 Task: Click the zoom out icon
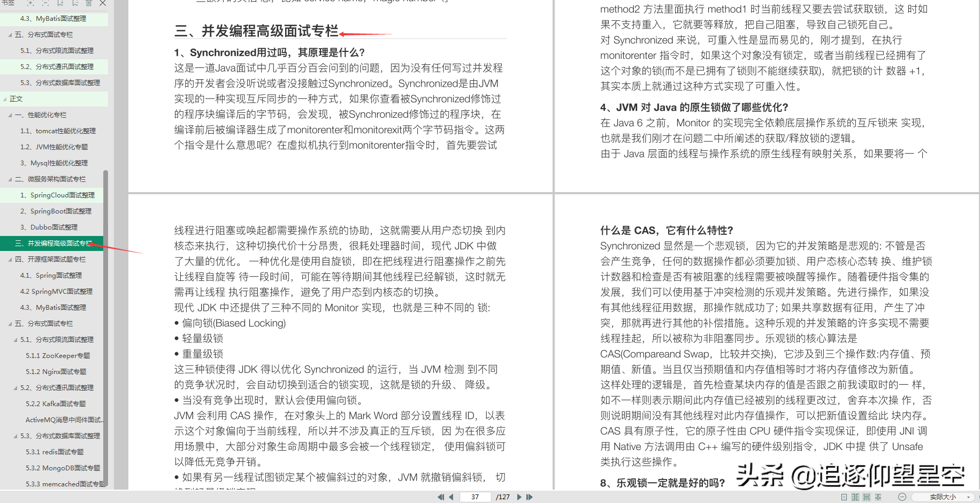coord(902,497)
